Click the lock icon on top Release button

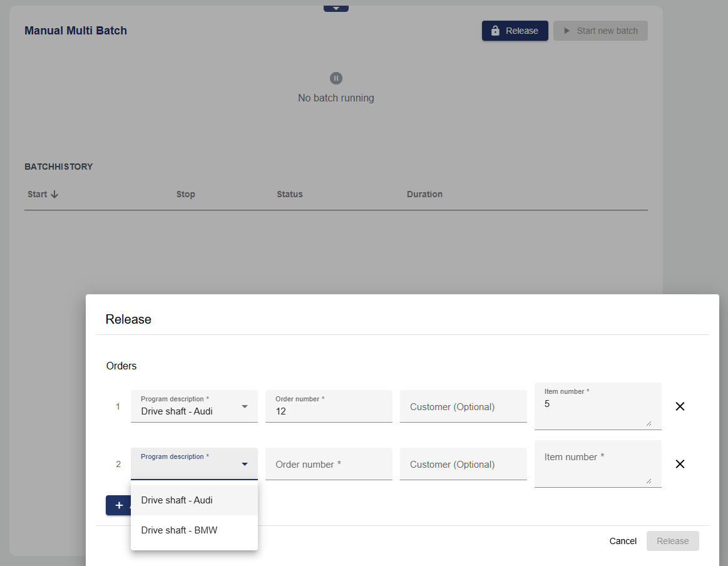click(x=495, y=31)
